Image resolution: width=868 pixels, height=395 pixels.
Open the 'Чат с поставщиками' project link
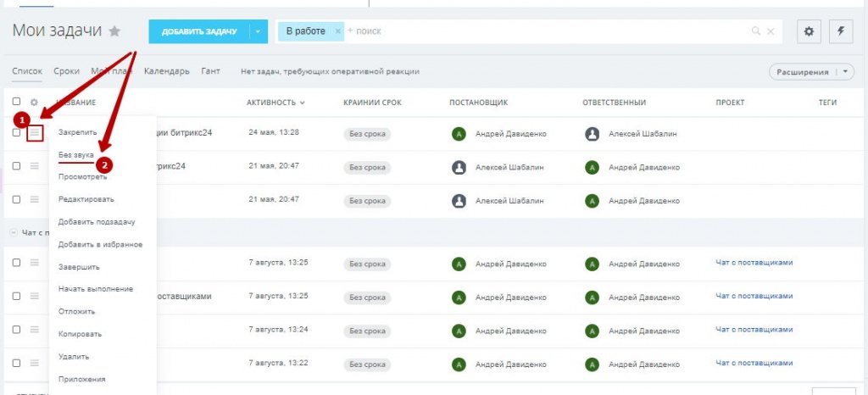coord(754,263)
